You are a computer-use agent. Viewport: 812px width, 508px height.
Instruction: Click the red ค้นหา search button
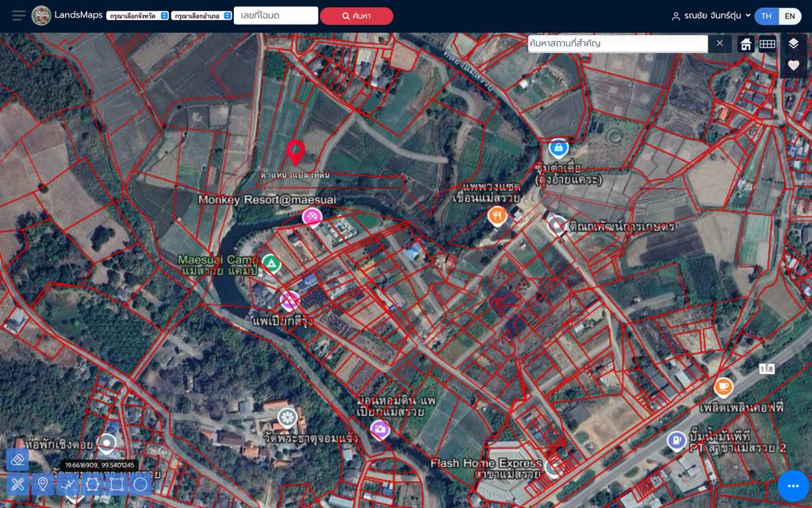356,16
